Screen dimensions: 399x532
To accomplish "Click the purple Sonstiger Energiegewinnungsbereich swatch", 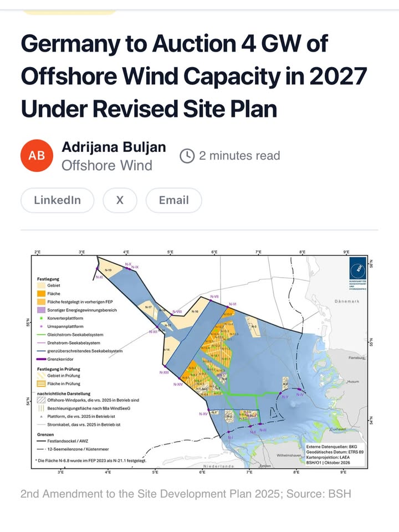I will [x=42, y=310].
